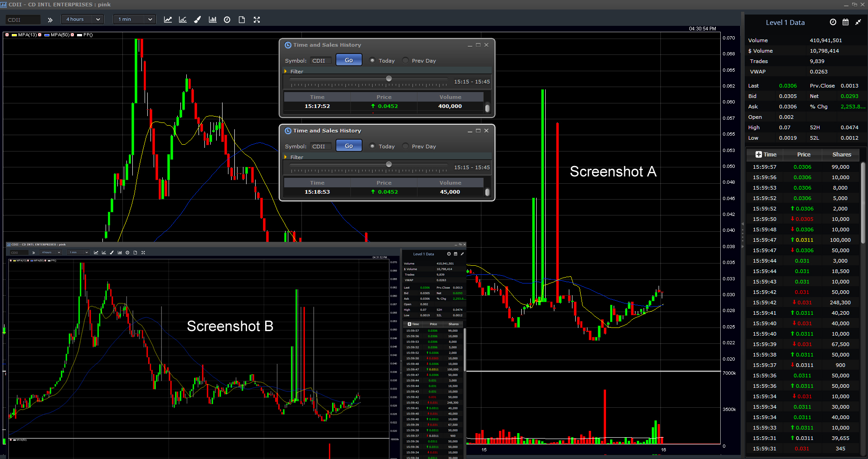Click clock icon of upper Time and Sales window
This screenshot has height=459, width=868.
[x=288, y=45]
